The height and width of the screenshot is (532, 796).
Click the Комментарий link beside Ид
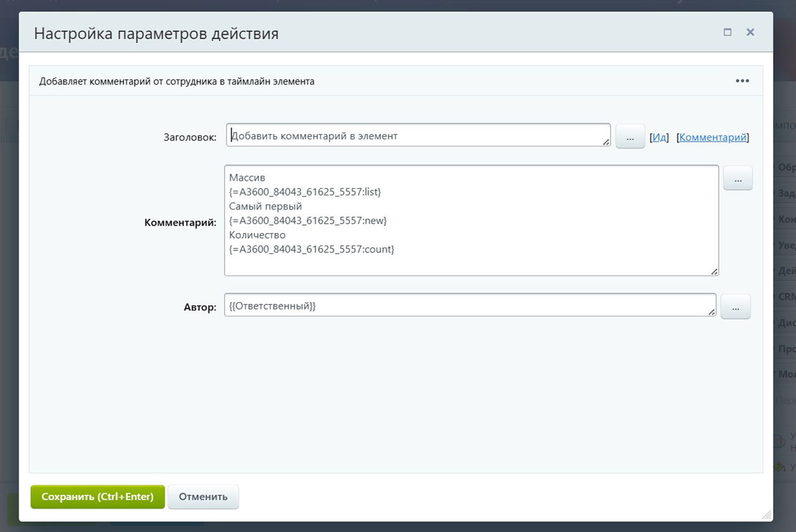pos(713,137)
